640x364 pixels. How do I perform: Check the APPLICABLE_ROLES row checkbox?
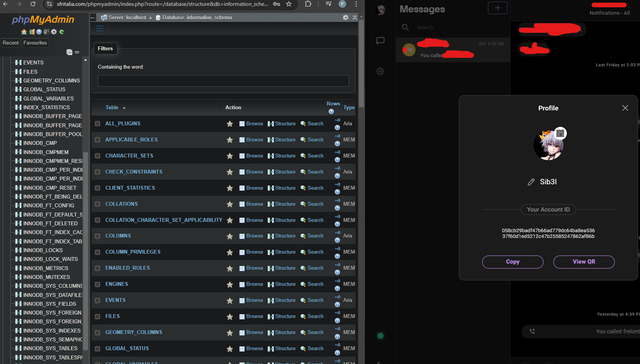coord(98,140)
